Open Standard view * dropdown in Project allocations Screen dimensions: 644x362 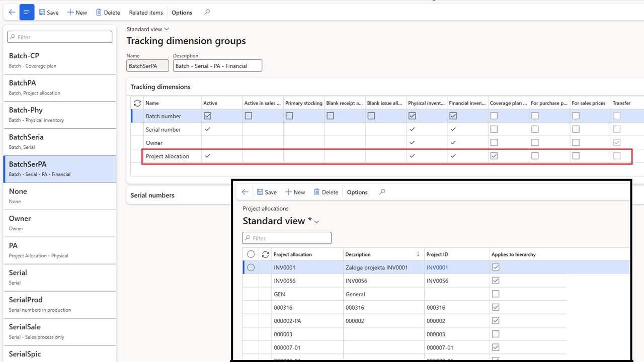(281, 221)
